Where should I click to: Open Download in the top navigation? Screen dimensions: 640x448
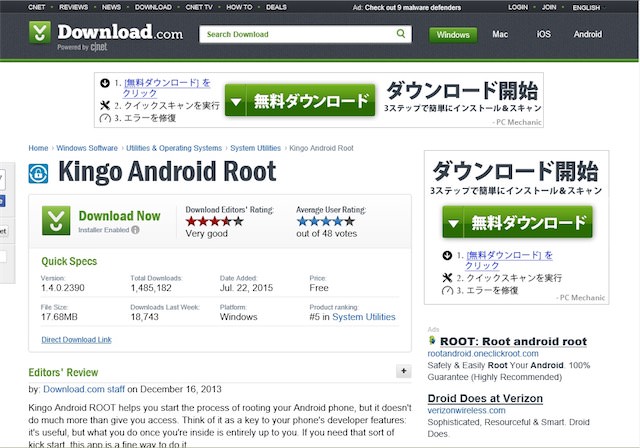click(153, 7)
